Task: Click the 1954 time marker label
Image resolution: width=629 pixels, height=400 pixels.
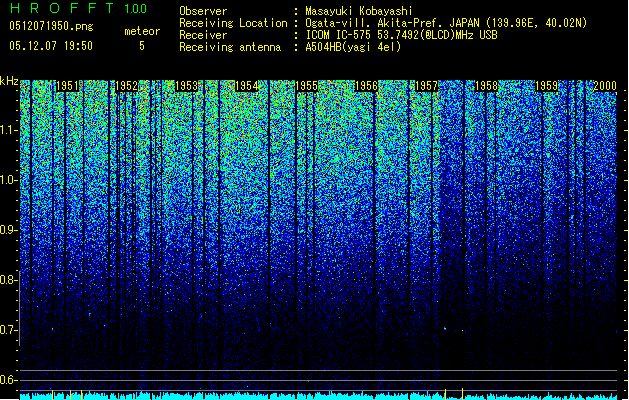Action: tap(247, 86)
